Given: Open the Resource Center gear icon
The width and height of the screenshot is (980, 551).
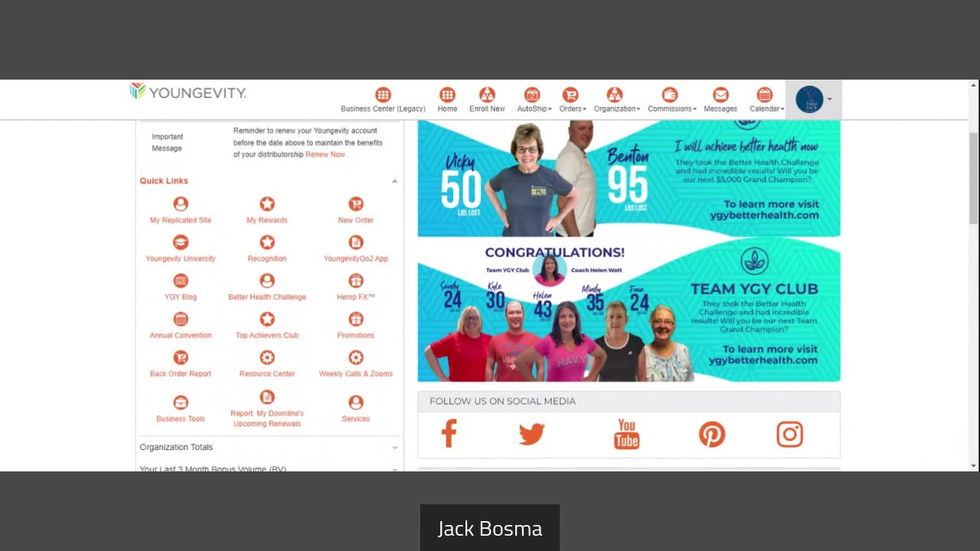Looking at the screenshot, I should (267, 357).
